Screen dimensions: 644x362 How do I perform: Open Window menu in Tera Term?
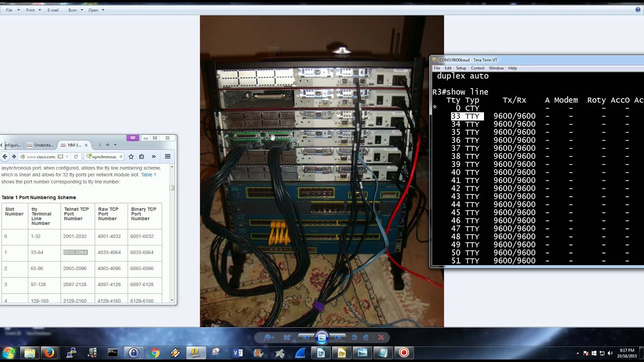(x=496, y=68)
